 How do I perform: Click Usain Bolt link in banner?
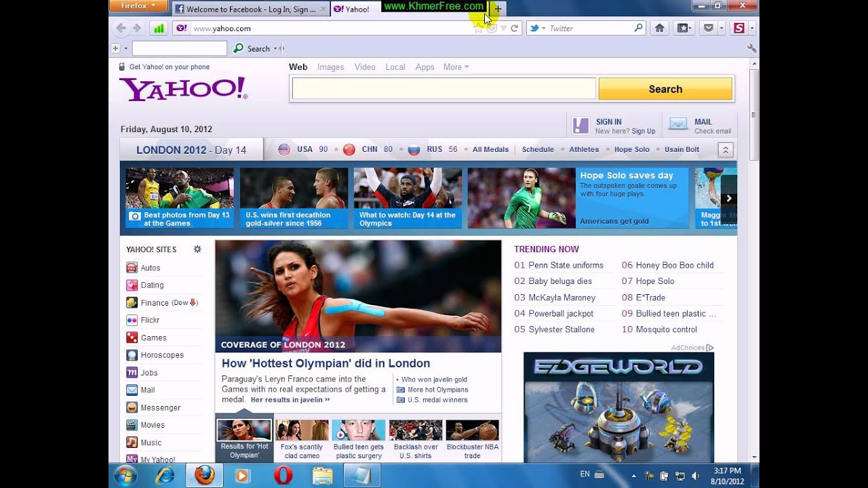[682, 149]
